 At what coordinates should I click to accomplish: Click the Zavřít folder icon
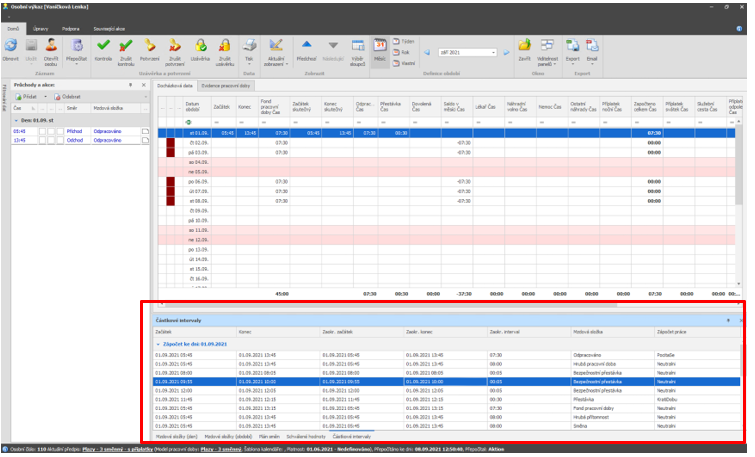pos(524,46)
